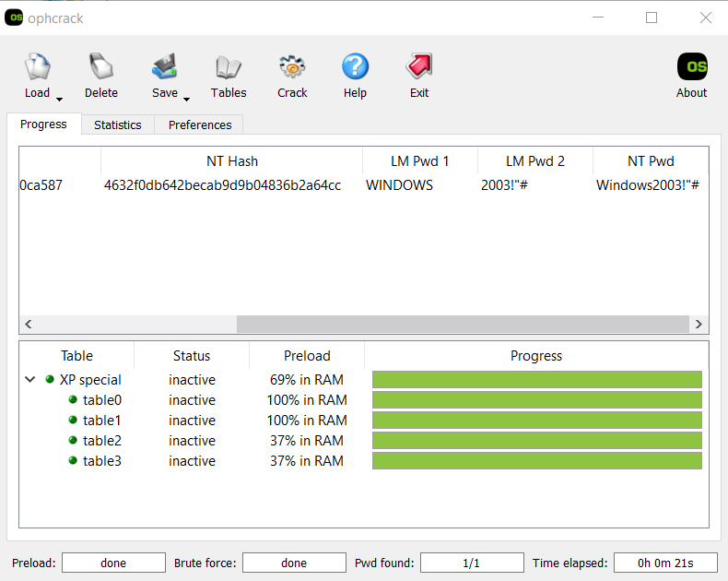Screen dimensions: 728x581
Task: Select table0 in the tables list
Action: point(102,400)
